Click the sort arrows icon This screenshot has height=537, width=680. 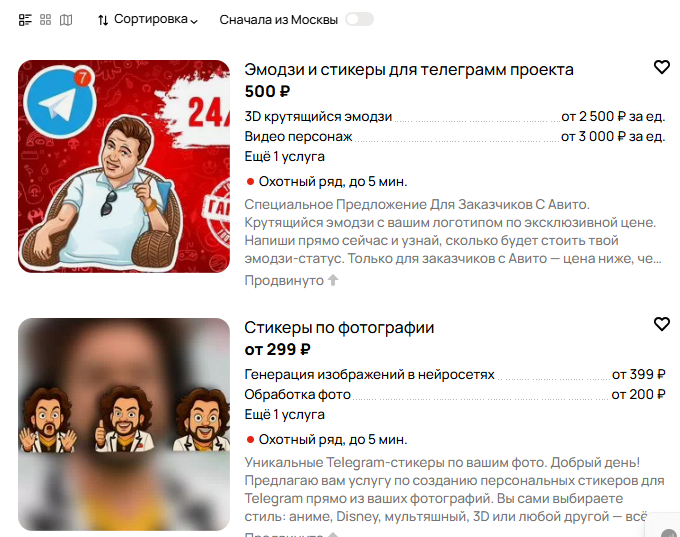(x=103, y=20)
